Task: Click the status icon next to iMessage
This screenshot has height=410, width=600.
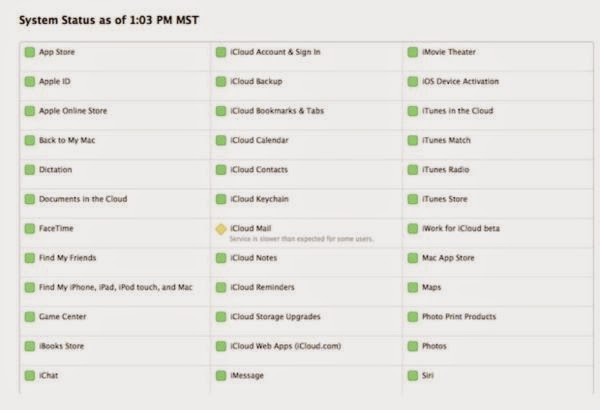Action: point(221,376)
